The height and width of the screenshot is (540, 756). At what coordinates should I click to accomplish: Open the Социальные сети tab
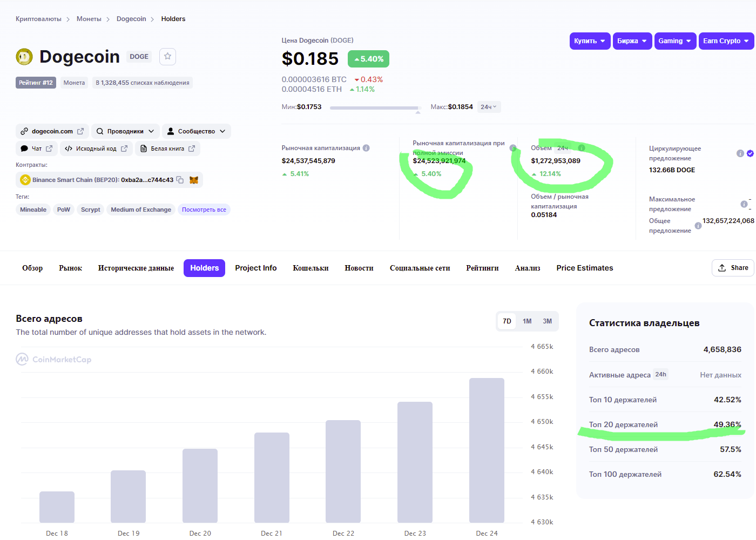coord(420,268)
